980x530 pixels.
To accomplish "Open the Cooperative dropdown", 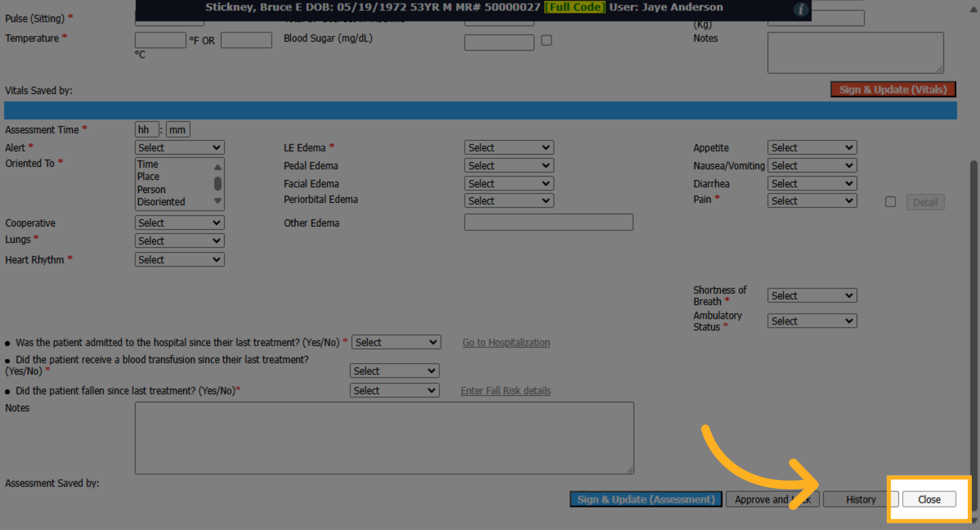I will pyautogui.click(x=180, y=223).
